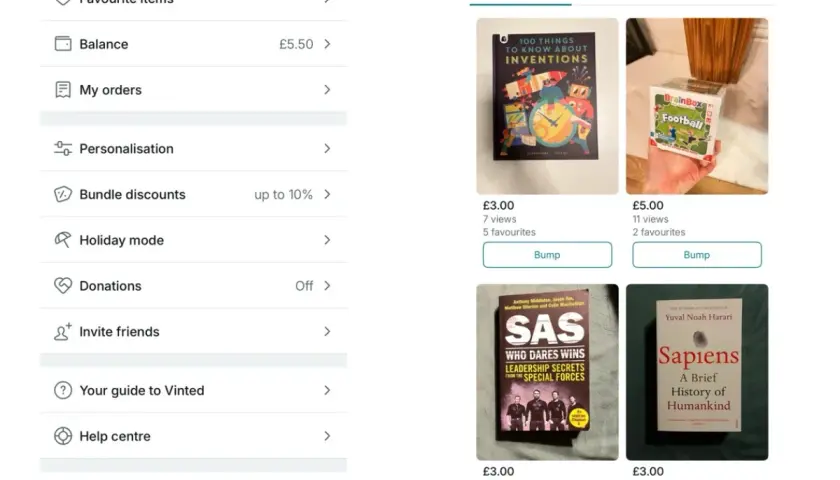The width and height of the screenshot is (840, 480).
Task: Open the Help centre lifebuoy icon
Action: point(63,436)
